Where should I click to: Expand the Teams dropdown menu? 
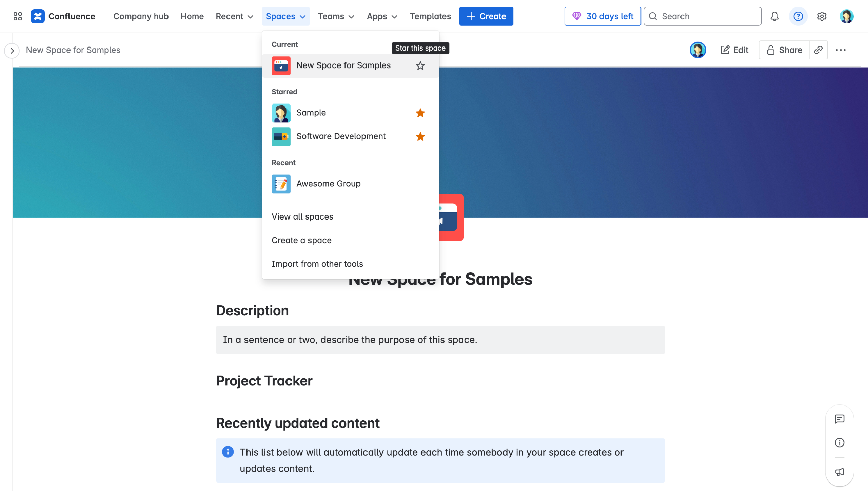click(336, 16)
